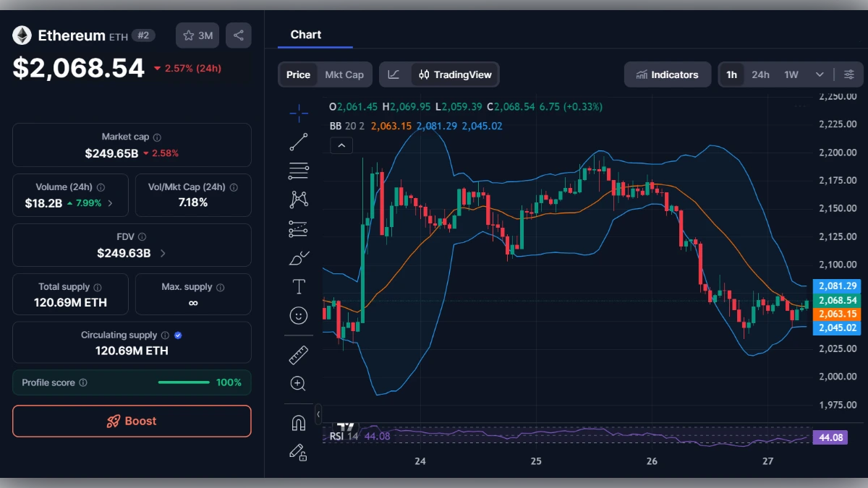Collapse the OHLC indicator legend
Image resolution: width=868 pixels, height=488 pixels.
(341, 145)
